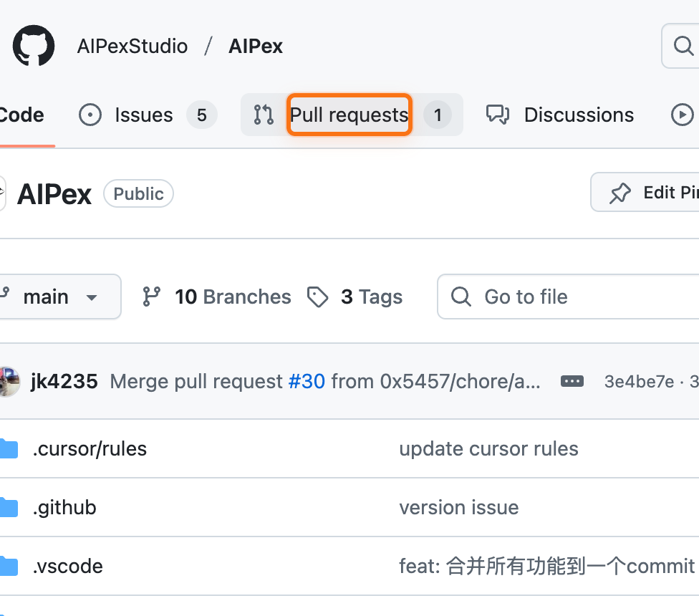Click the pull request icon on the highlighted tab

coord(264,115)
